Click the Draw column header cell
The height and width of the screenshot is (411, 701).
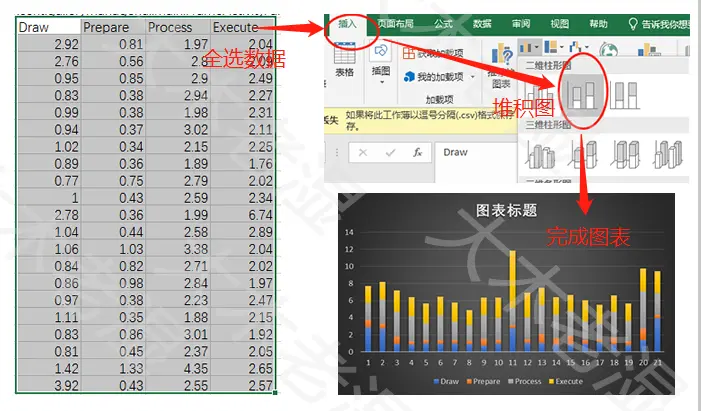coord(49,27)
